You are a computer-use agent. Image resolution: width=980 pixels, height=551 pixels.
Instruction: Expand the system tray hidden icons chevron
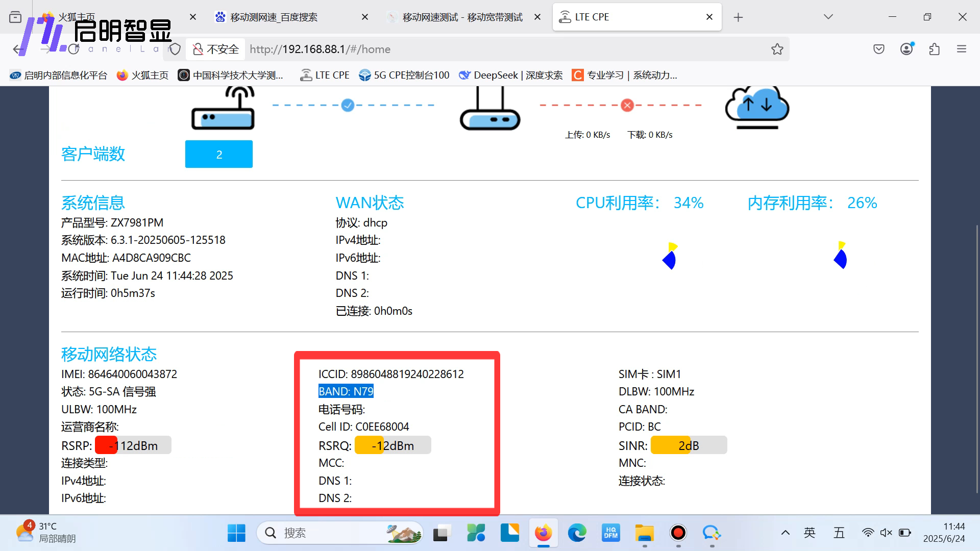[785, 533]
